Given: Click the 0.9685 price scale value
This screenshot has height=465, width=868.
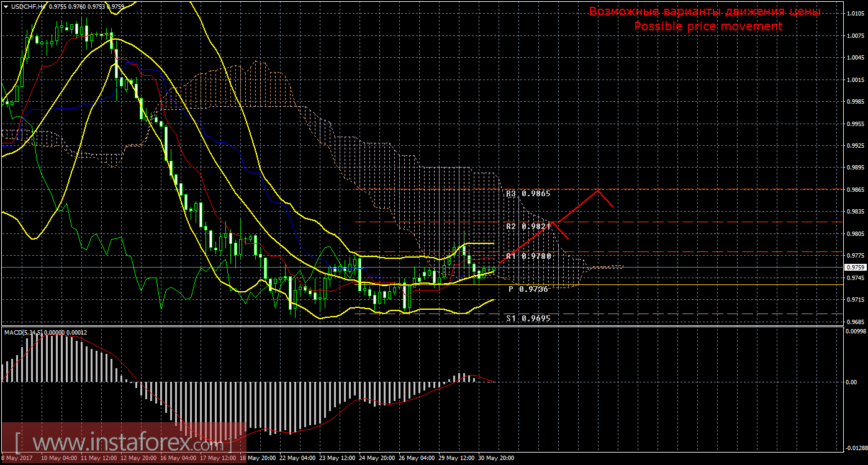Looking at the screenshot, I should pos(855,322).
